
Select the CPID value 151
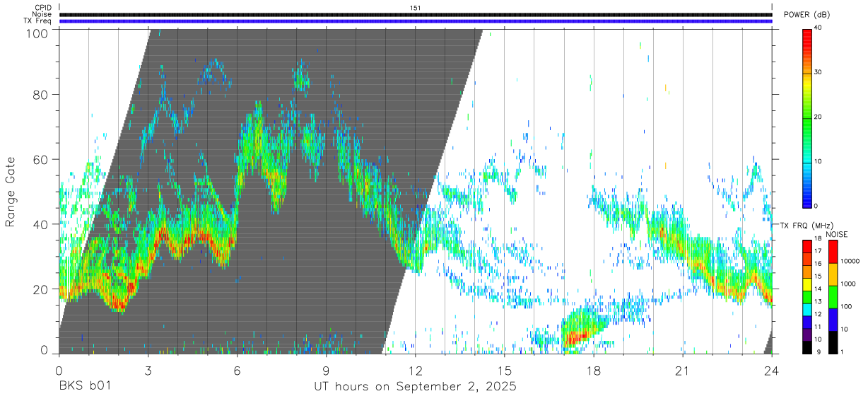[415, 8]
